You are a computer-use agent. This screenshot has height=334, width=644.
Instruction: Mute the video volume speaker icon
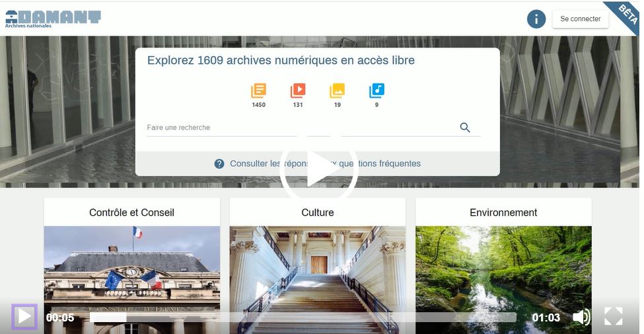(x=581, y=317)
